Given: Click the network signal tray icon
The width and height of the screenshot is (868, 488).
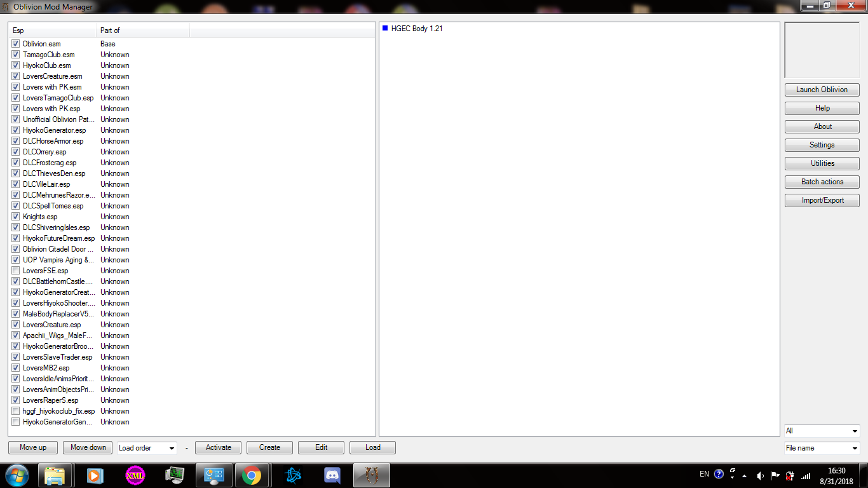Looking at the screenshot, I should point(806,475).
